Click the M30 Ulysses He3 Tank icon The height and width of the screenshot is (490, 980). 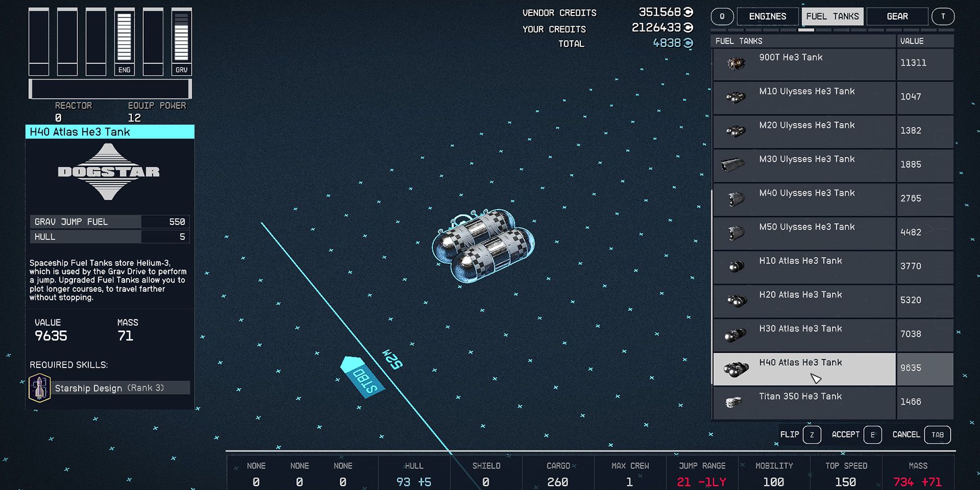733,164
